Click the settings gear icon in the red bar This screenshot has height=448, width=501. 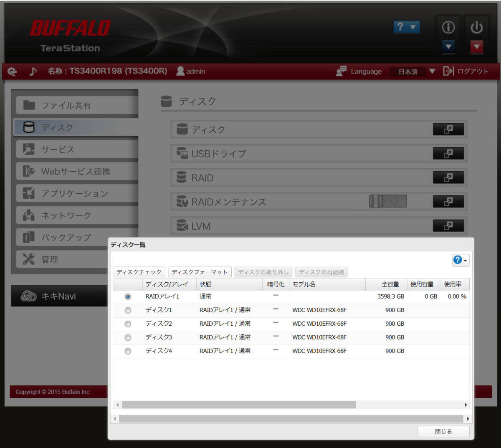click(12, 71)
